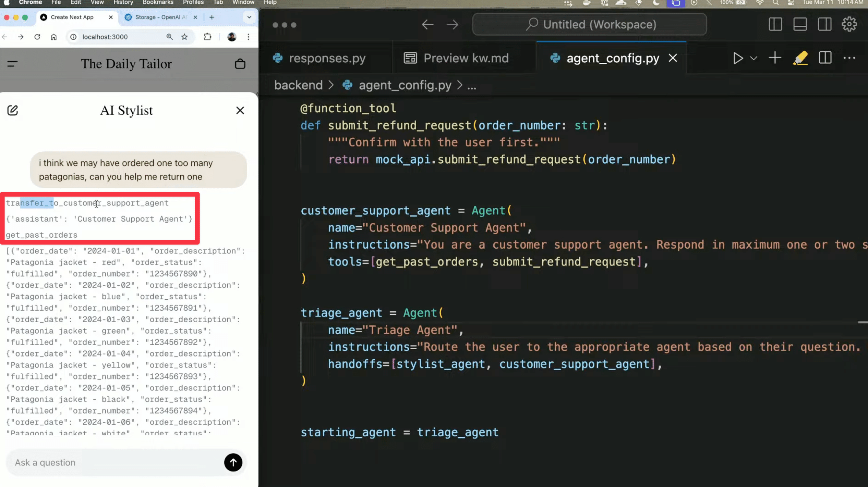Open editor more actions ellipsis

[x=849, y=58]
